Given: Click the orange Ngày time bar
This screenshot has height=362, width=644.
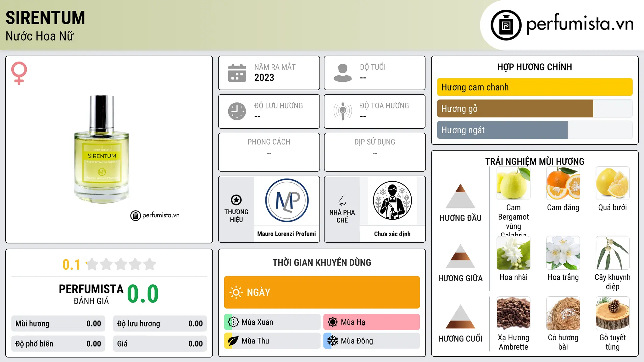Looking at the screenshot, I should [322, 292].
